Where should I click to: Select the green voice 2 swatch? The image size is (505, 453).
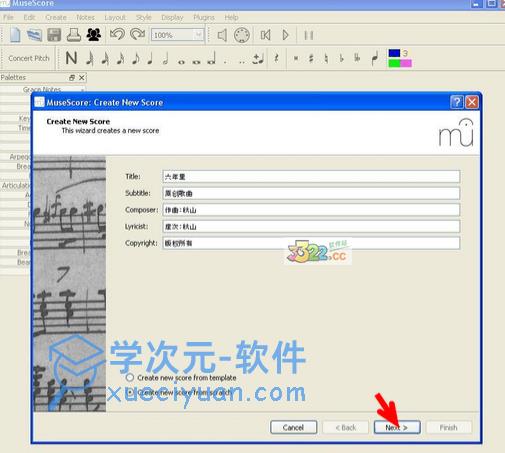click(x=394, y=63)
